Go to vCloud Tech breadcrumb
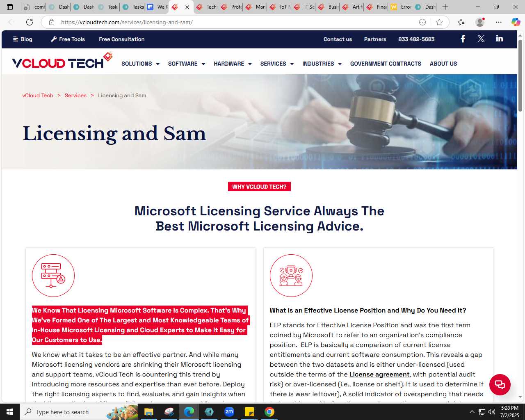 [x=38, y=95]
